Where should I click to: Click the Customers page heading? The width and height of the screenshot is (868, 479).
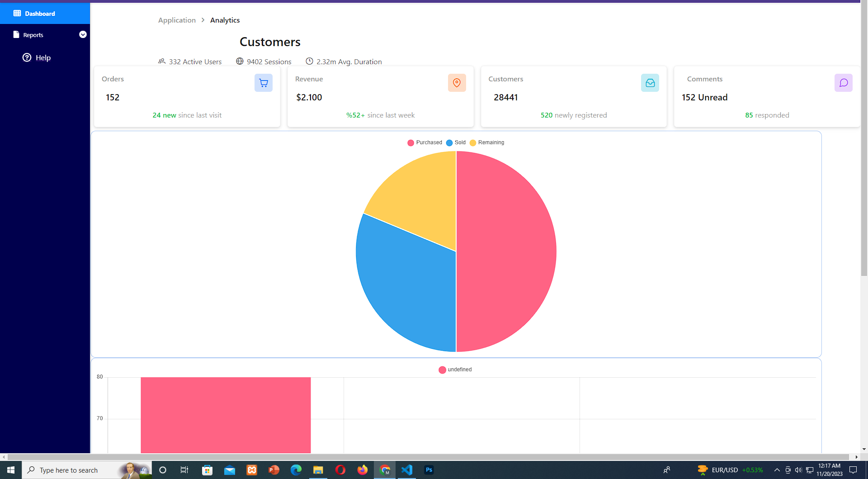click(x=270, y=42)
